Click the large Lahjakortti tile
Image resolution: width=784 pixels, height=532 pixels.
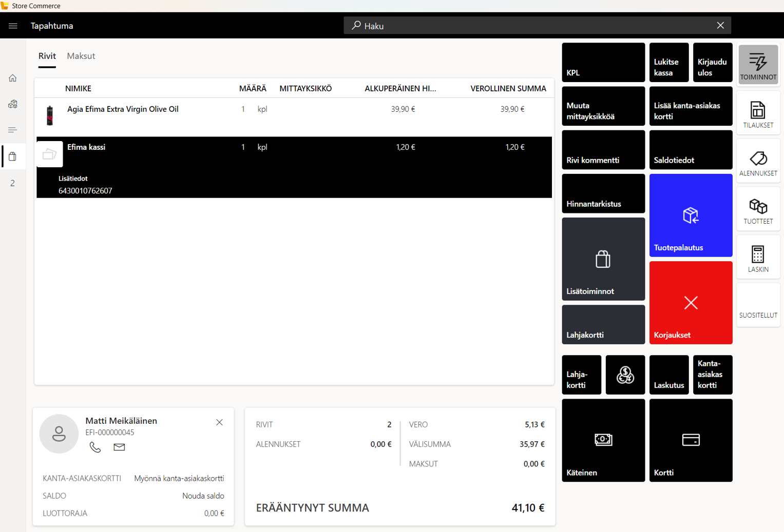(x=603, y=324)
